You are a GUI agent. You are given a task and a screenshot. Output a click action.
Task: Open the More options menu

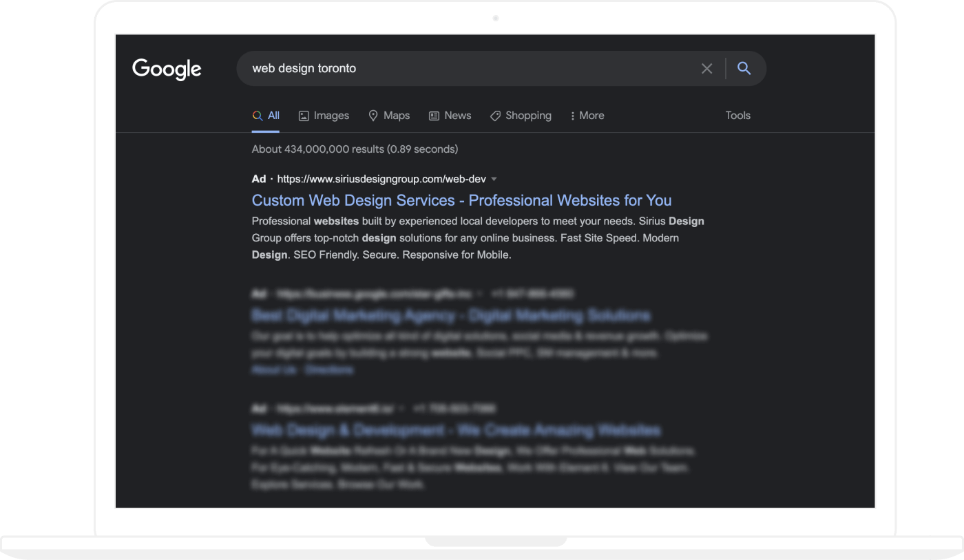click(587, 116)
